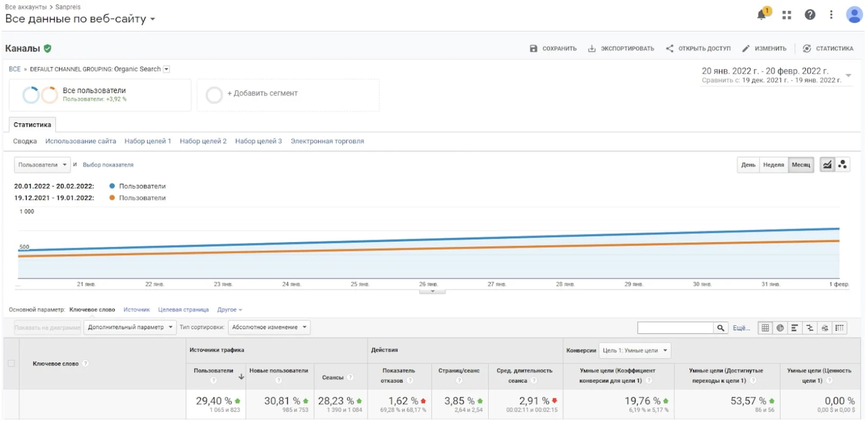Select the comparison view icon

(810, 328)
